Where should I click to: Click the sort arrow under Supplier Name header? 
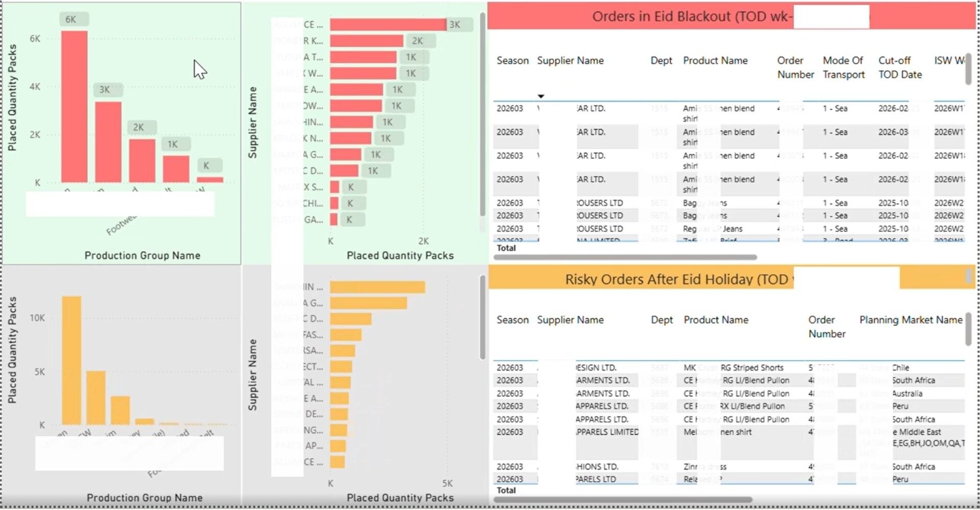540,96
